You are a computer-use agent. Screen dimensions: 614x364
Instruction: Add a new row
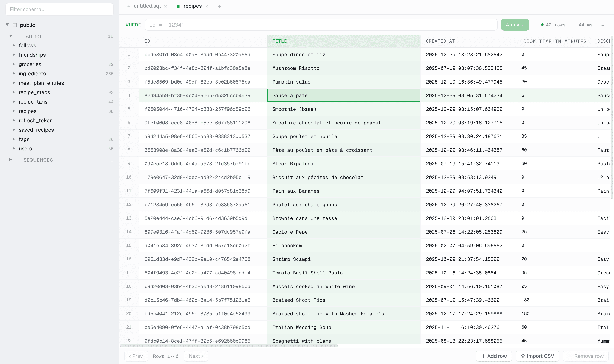[x=494, y=356]
